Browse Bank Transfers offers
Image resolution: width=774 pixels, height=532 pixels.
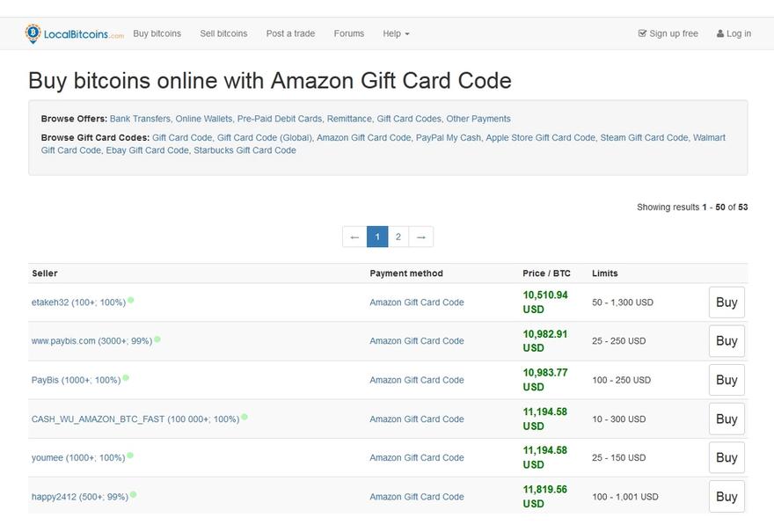click(140, 119)
